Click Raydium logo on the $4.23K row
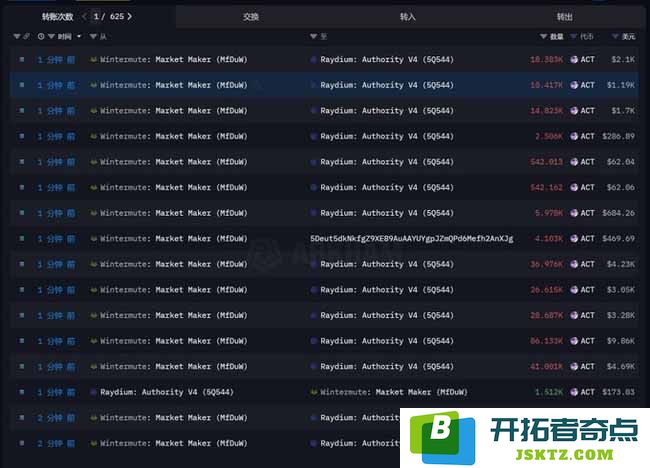The width and height of the screenshot is (650, 468). point(314,264)
